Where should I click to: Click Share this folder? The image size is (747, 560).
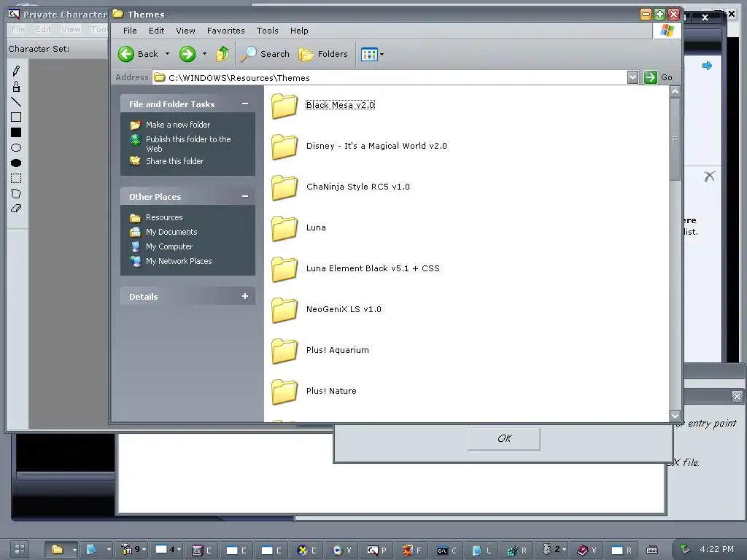[x=174, y=161]
